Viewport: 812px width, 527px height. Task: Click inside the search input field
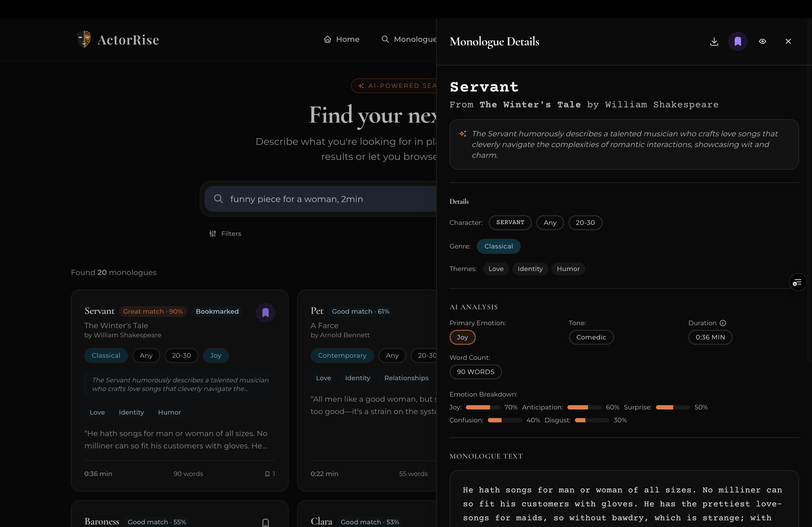point(307,199)
